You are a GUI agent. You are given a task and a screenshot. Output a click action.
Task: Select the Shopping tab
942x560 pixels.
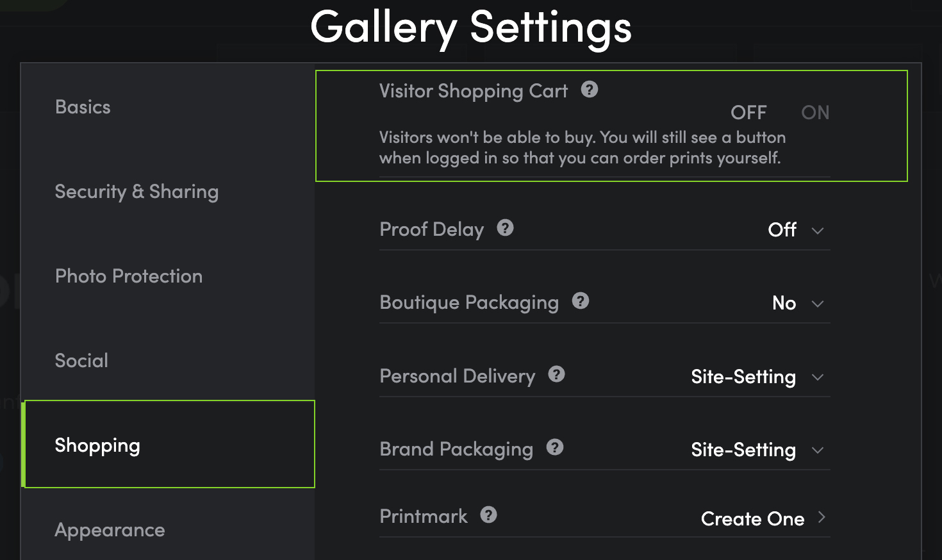[168, 445]
